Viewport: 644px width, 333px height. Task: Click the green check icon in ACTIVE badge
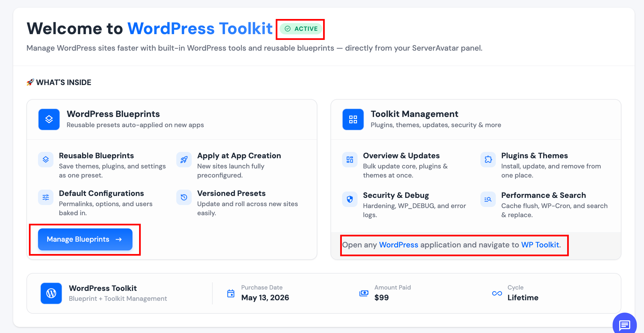click(288, 29)
